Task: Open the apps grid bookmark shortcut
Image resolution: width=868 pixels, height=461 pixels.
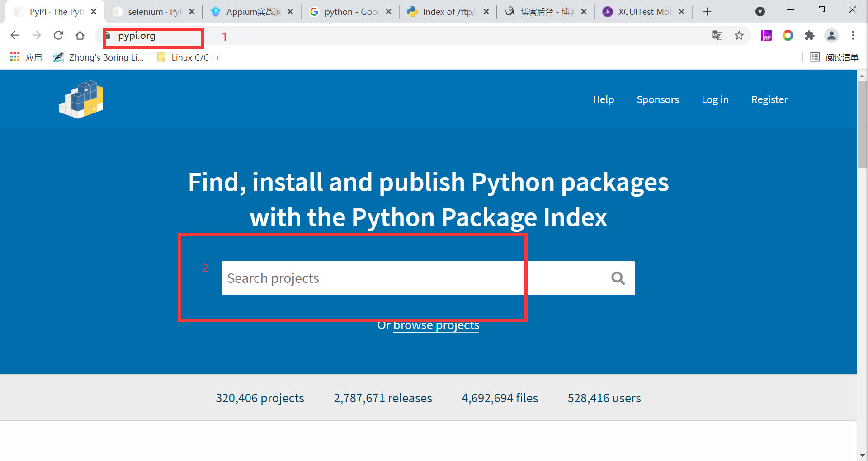Action: point(15,57)
